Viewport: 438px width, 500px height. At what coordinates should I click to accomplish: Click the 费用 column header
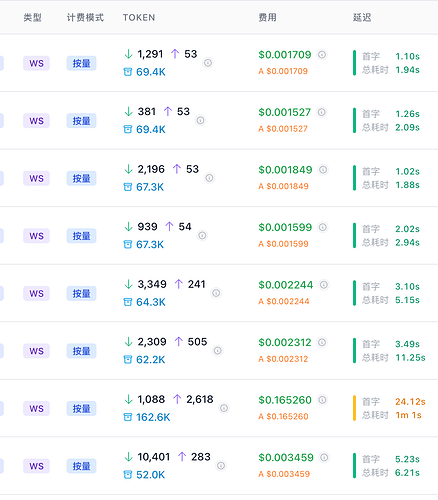click(267, 17)
